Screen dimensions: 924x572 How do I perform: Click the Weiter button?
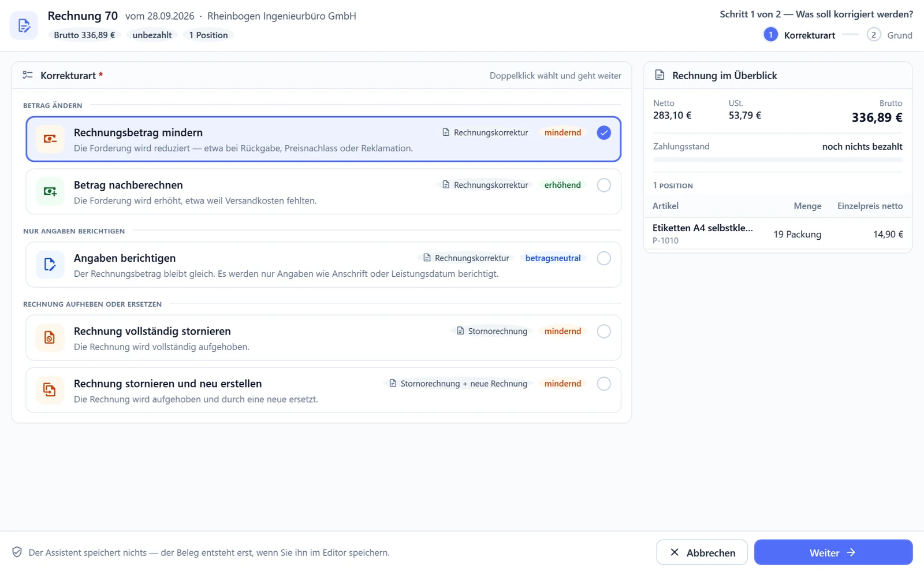point(833,552)
